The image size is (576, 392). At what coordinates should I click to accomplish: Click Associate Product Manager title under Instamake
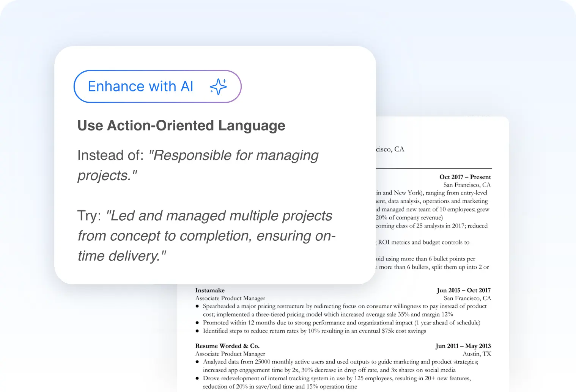click(230, 298)
